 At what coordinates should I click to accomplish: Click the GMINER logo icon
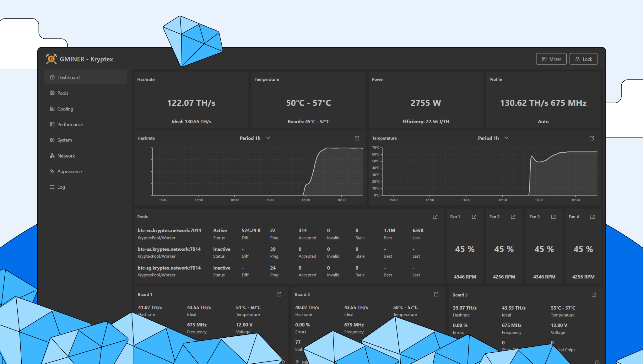click(x=51, y=59)
